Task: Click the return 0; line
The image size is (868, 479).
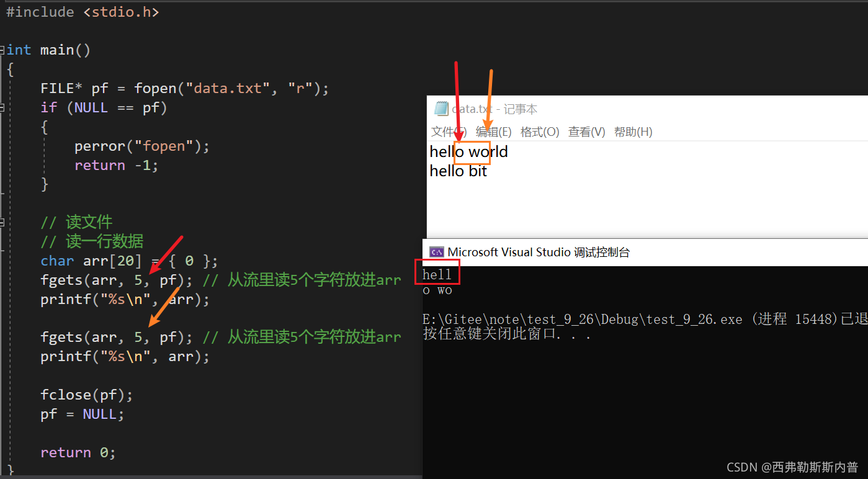Action: coord(78,452)
